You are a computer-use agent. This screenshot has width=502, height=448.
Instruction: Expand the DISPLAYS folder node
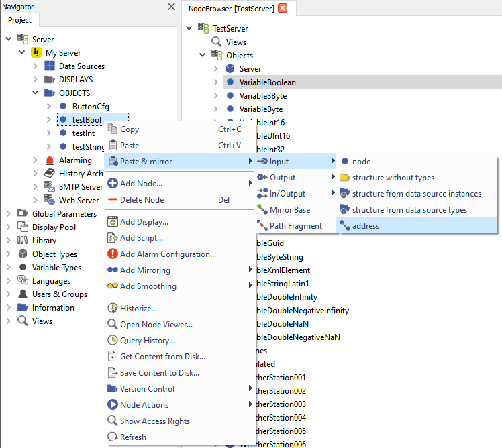pyautogui.click(x=35, y=79)
